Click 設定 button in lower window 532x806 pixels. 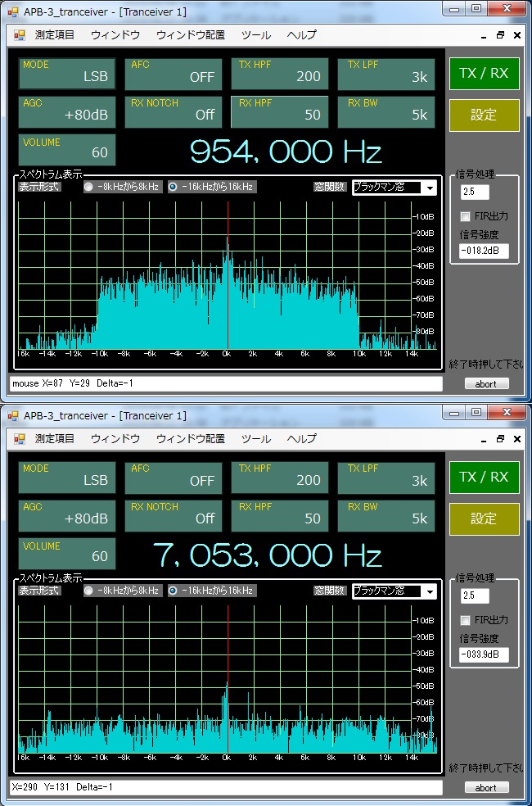coord(485,518)
